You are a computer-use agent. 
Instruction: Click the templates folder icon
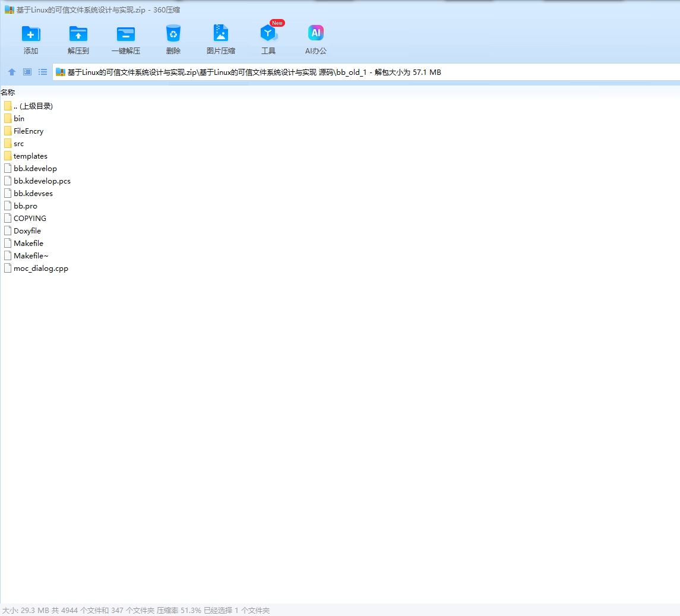8,156
